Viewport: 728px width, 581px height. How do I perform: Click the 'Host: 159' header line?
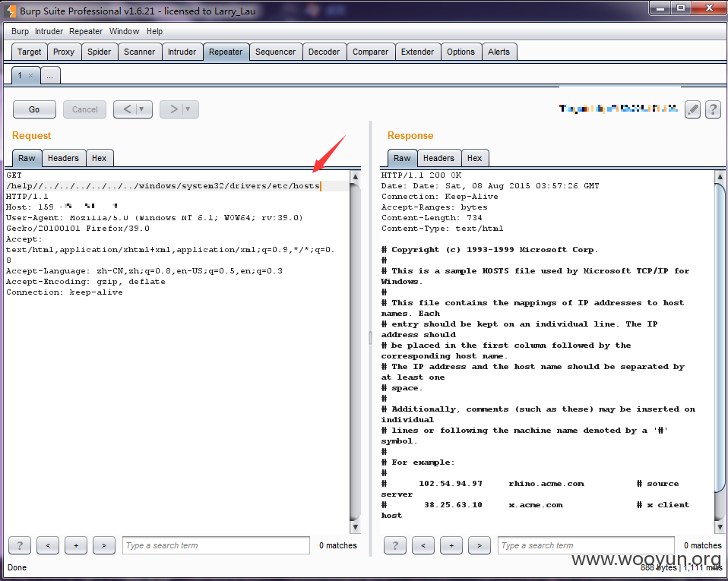click(62, 207)
